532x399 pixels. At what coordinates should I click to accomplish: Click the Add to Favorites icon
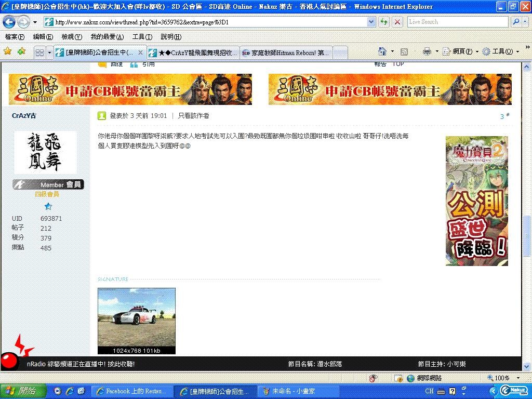point(21,51)
